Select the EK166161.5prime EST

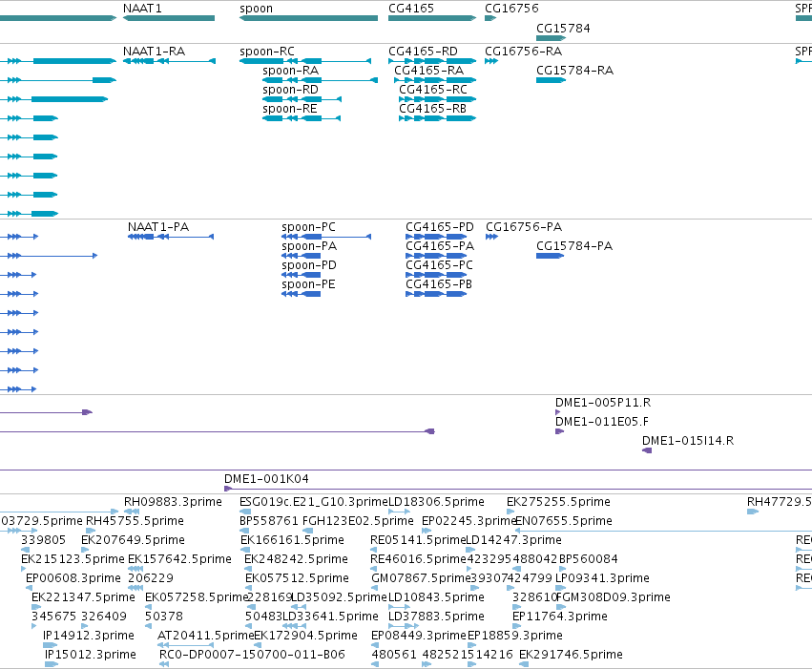point(243,550)
